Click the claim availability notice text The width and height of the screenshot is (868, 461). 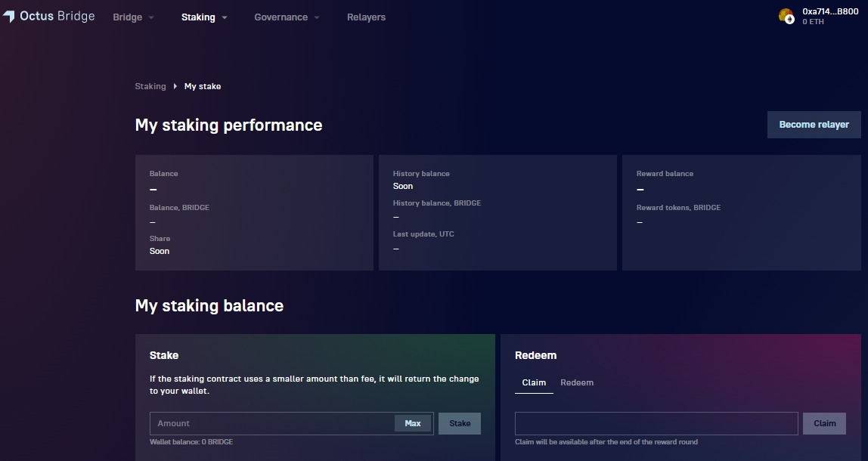click(x=606, y=441)
